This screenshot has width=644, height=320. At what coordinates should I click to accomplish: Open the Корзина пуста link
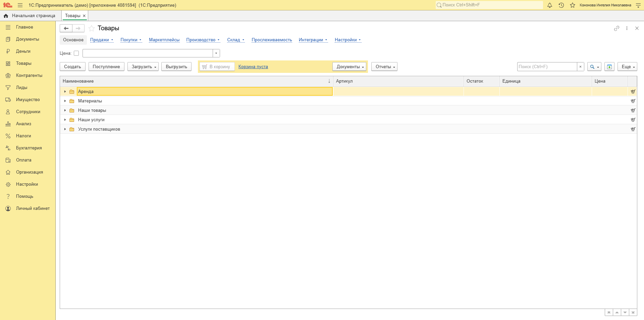(253, 67)
